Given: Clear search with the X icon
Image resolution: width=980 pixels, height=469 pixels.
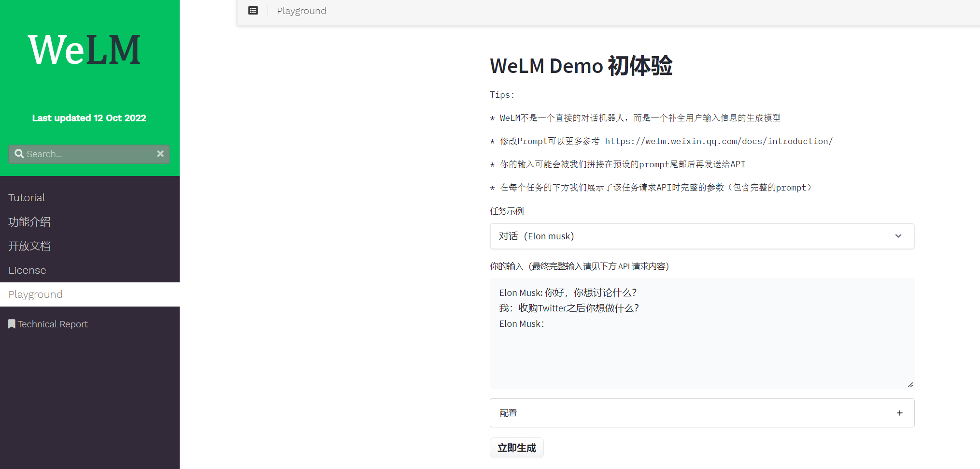Looking at the screenshot, I should (x=160, y=154).
